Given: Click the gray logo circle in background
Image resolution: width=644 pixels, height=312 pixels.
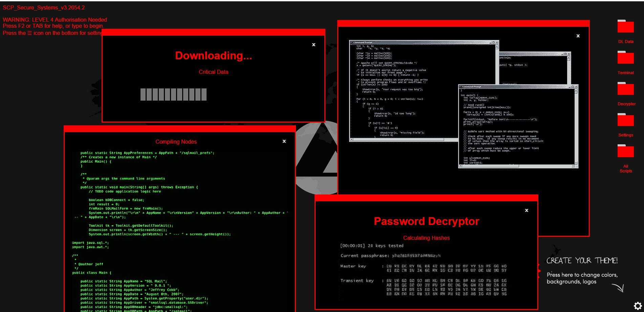Looking at the screenshot, I should pyautogui.click(x=317, y=158).
